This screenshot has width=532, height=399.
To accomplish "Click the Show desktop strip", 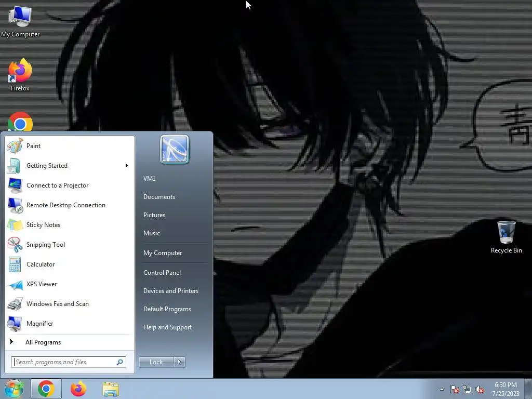I will tap(528, 389).
